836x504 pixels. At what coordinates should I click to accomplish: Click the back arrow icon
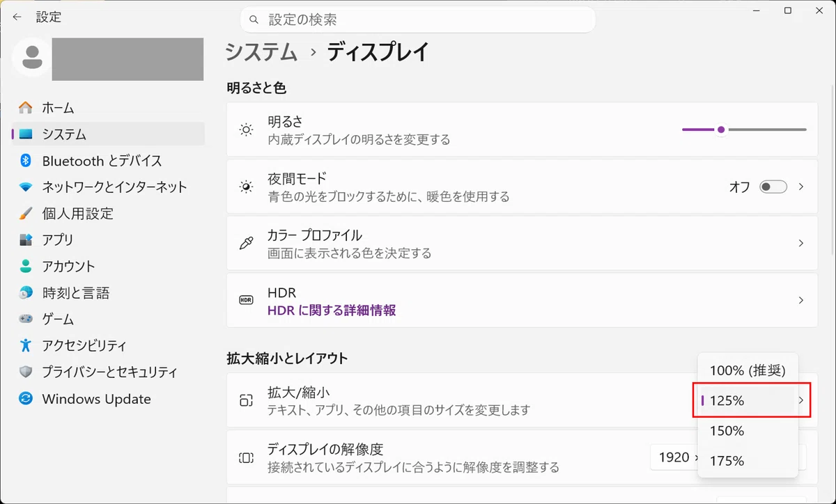pyautogui.click(x=17, y=16)
